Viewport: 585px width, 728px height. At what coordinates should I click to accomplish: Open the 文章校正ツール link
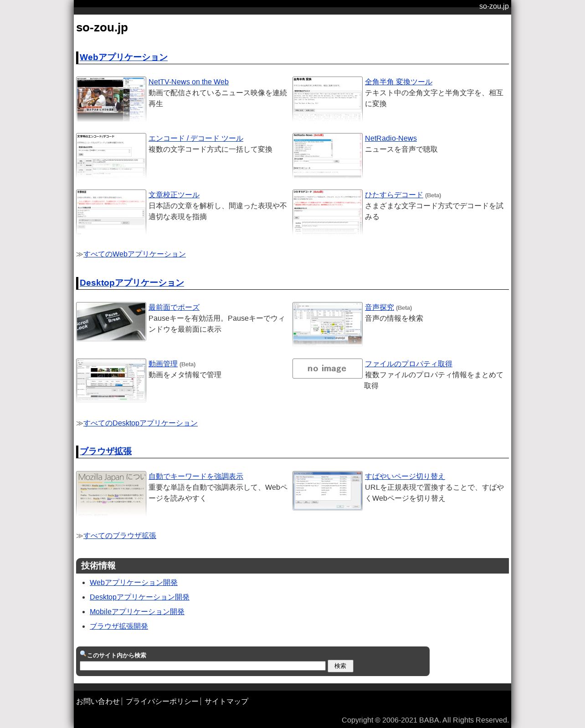174,195
